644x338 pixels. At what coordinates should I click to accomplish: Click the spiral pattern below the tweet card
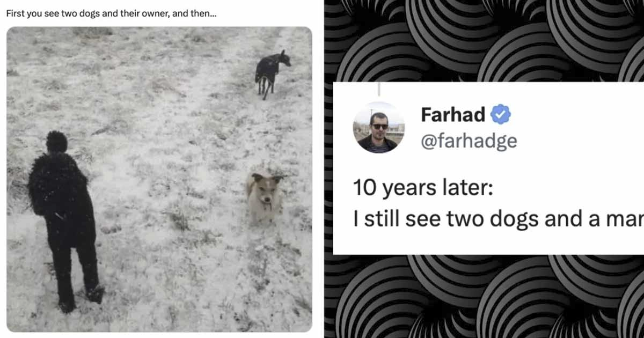tap(483, 296)
